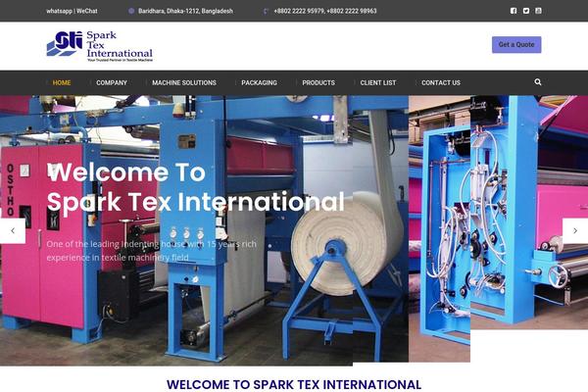Go to previous slide arrow
This screenshot has height=392, width=588.
point(13,231)
